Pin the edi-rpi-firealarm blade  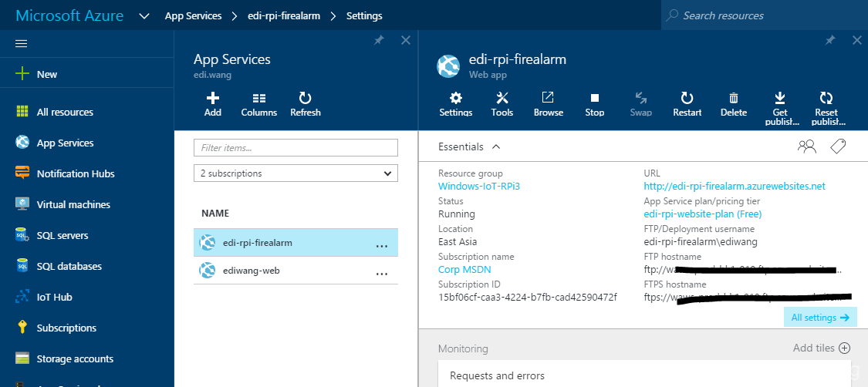point(830,40)
